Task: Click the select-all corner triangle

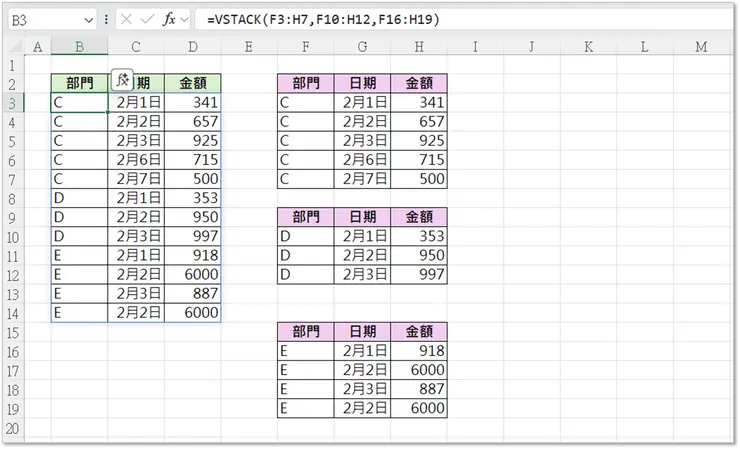Action: click(x=16, y=46)
